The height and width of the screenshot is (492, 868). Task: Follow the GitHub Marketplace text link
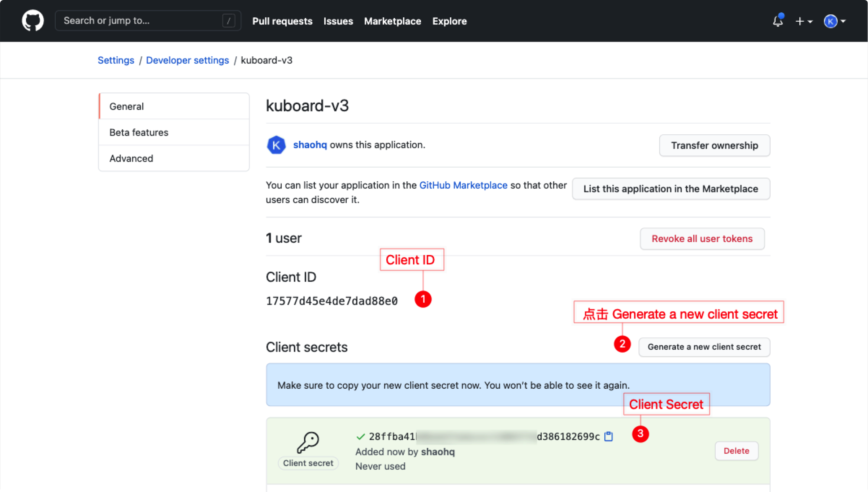pos(463,185)
